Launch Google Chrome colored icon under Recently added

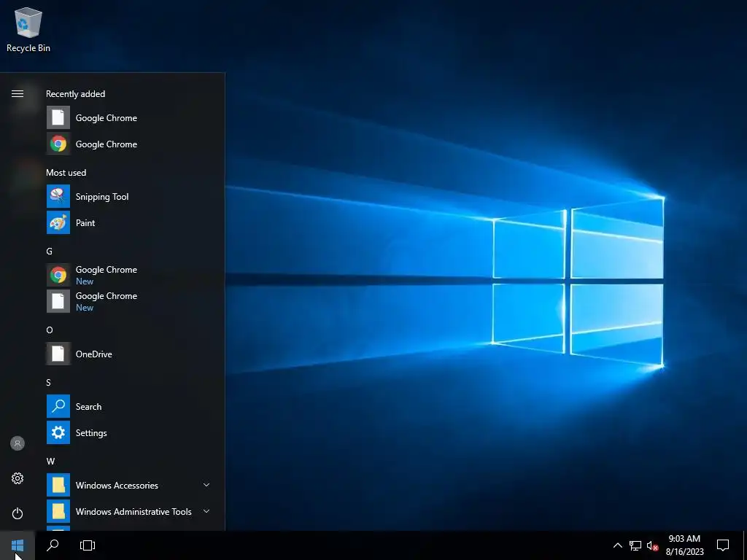point(128,144)
